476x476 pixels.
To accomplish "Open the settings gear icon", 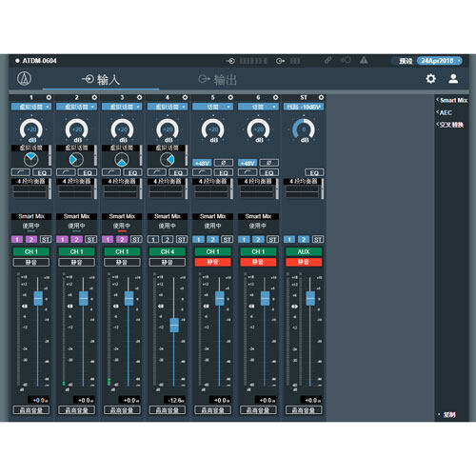I will (x=430, y=78).
